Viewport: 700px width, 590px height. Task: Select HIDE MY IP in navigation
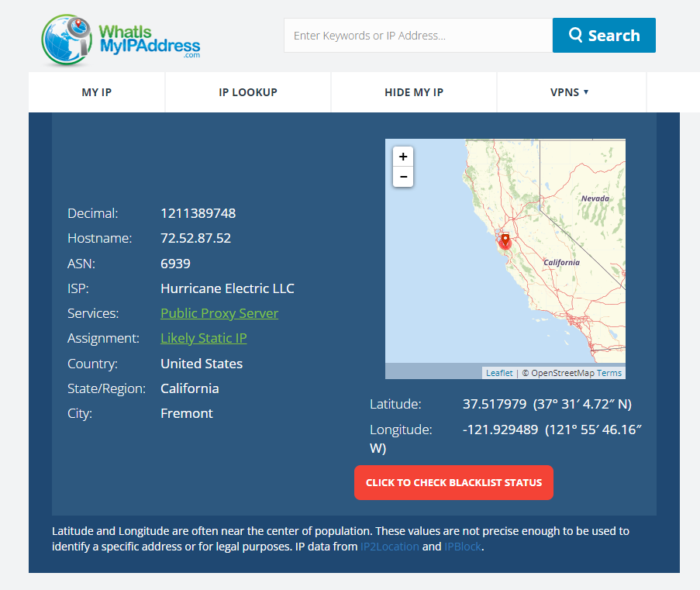coord(414,92)
